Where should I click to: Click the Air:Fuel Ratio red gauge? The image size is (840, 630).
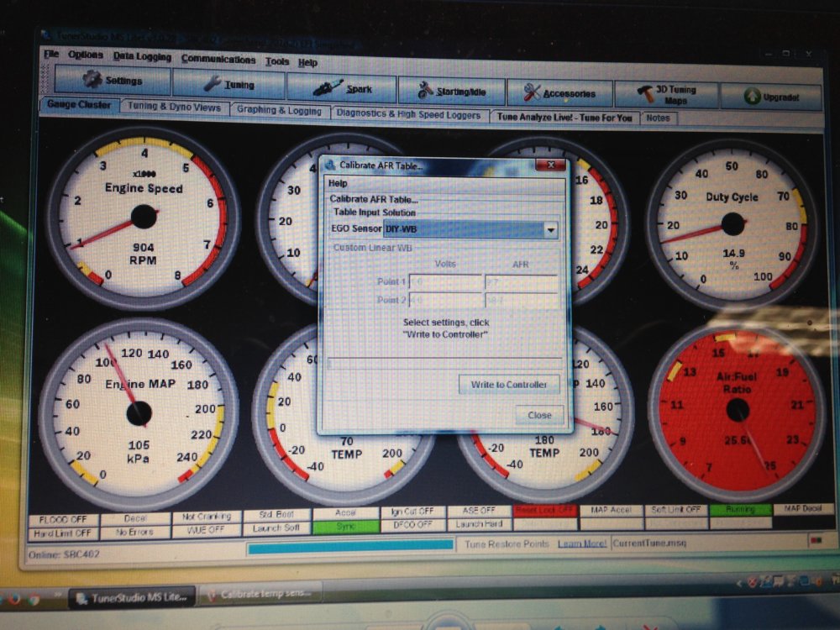click(x=738, y=411)
